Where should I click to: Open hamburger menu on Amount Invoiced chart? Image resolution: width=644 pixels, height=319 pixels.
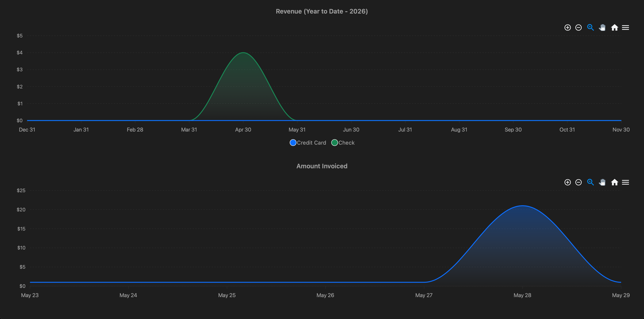[x=625, y=182]
